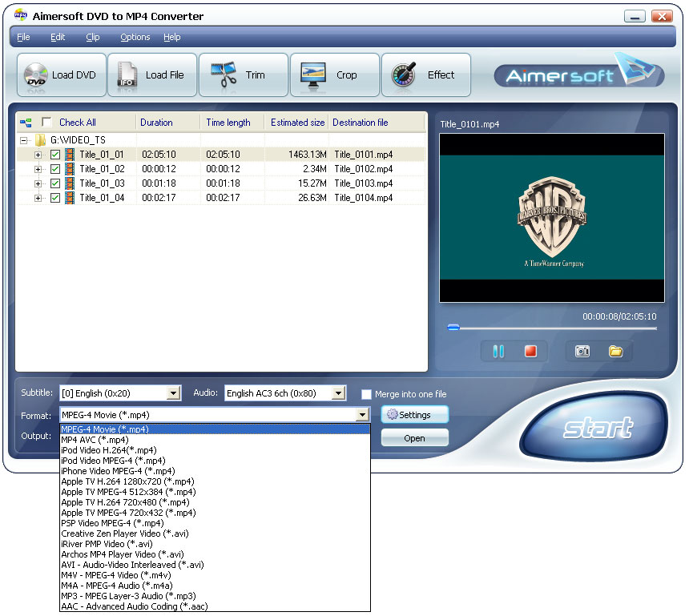This screenshot has height=616, width=689.
Task: Uncheck the Title_01_04 checkbox
Action: 55,198
